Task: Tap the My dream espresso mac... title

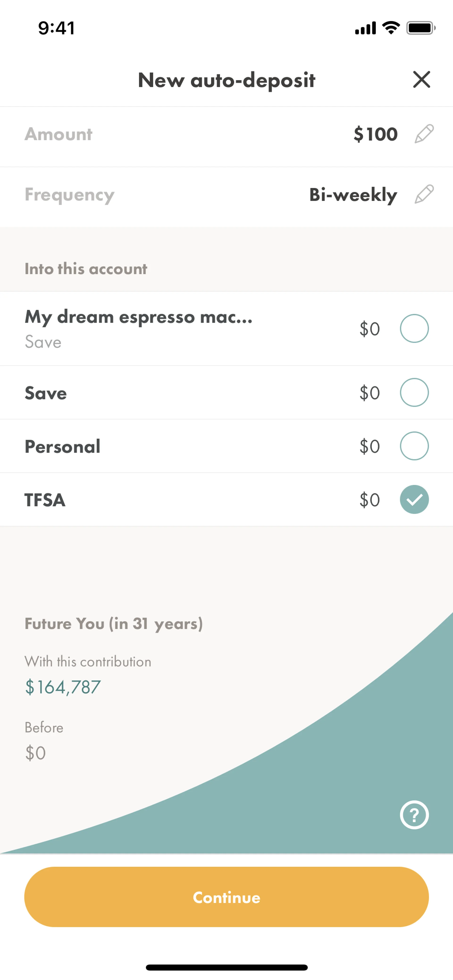Action: tap(138, 317)
